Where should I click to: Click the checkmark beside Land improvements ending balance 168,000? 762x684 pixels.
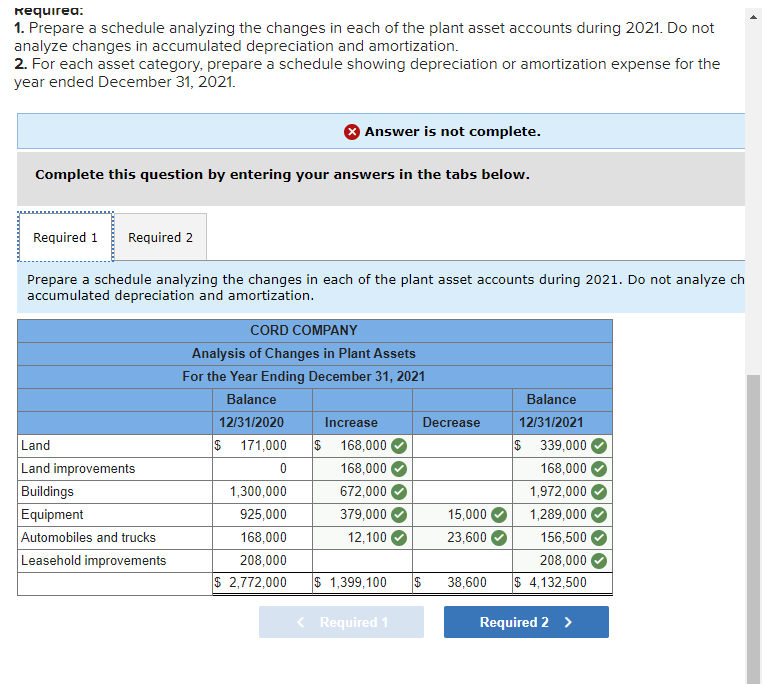coord(599,469)
